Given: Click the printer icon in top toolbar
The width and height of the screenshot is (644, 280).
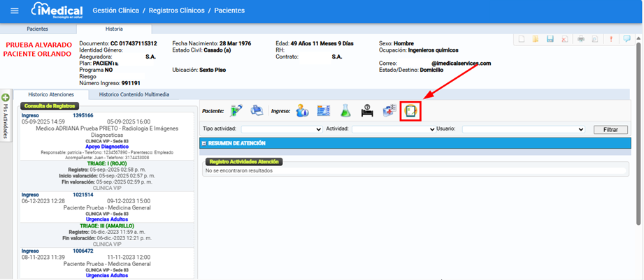Looking at the screenshot, I should [581, 39].
